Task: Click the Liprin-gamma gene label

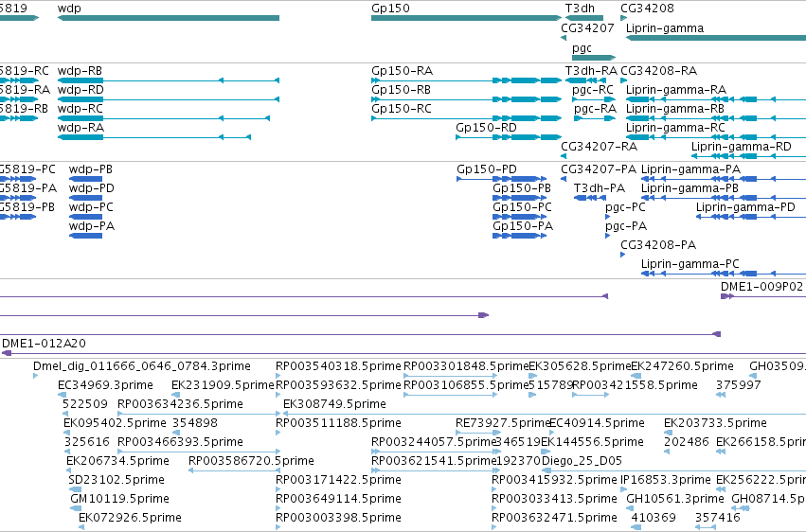Action: coord(665,28)
